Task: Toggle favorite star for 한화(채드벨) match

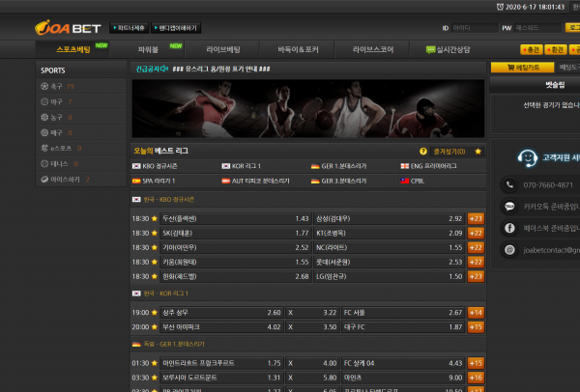Action: click(155, 276)
